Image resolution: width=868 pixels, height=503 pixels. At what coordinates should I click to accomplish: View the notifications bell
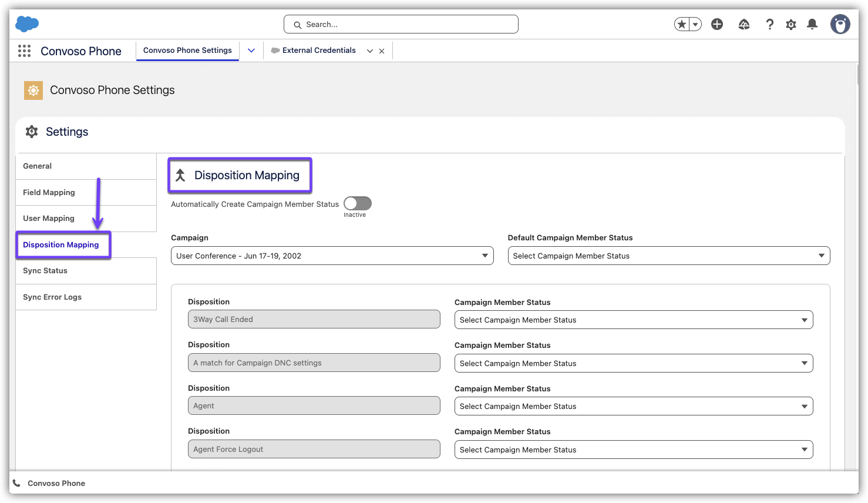[812, 24]
